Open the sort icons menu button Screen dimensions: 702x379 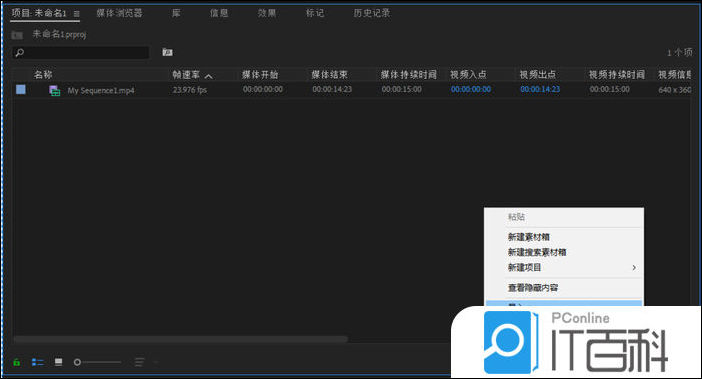coord(140,362)
